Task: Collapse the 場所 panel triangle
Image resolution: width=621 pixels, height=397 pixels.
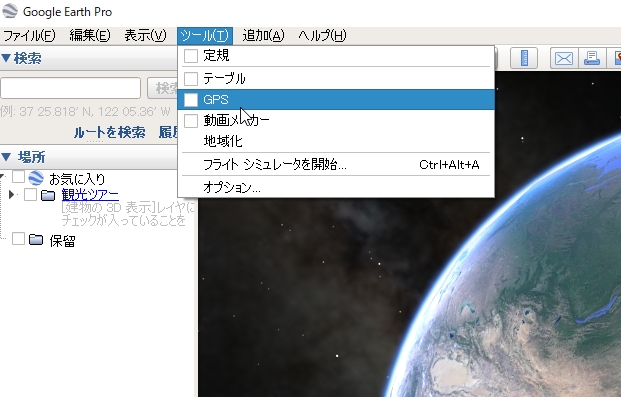Action: click(6, 157)
